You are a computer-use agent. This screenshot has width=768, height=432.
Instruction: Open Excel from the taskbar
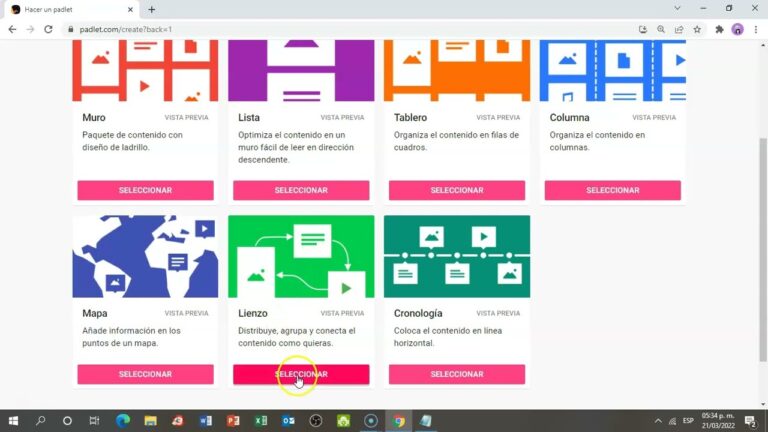[x=261, y=421]
